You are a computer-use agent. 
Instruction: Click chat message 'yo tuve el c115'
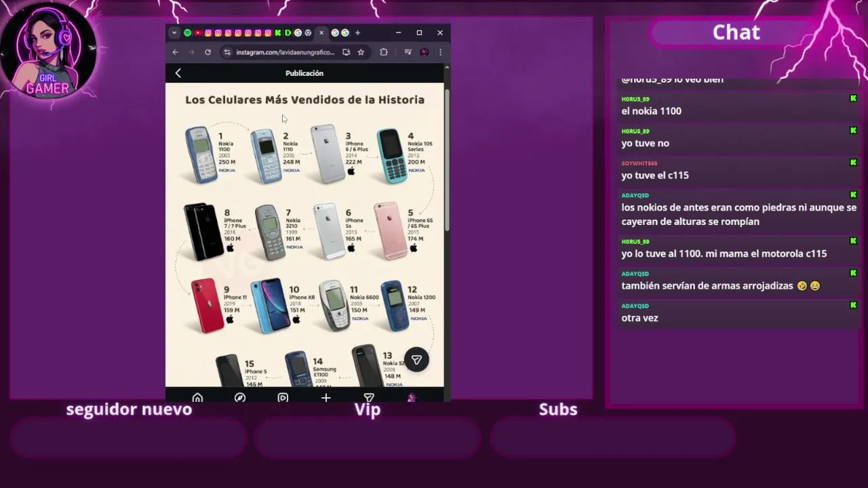[655, 176]
